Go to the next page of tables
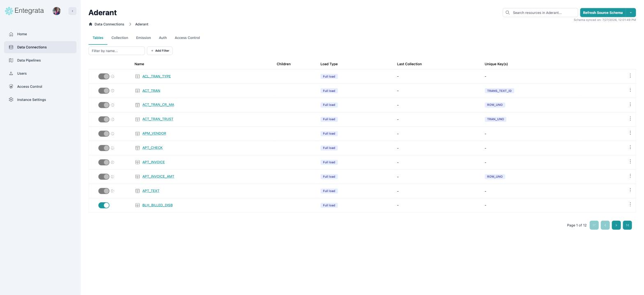 click(x=616, y=225)
